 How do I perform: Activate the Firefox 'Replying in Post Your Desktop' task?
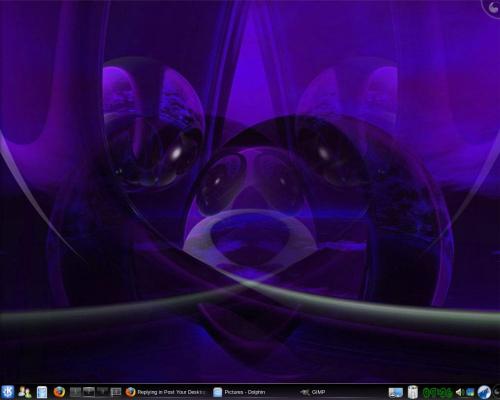point(166,392)
